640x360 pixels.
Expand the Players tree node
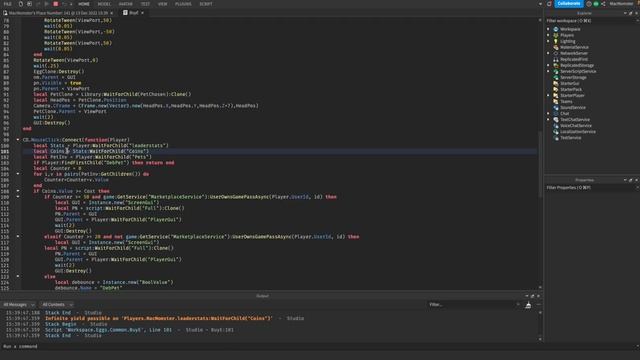click(548, 36)
